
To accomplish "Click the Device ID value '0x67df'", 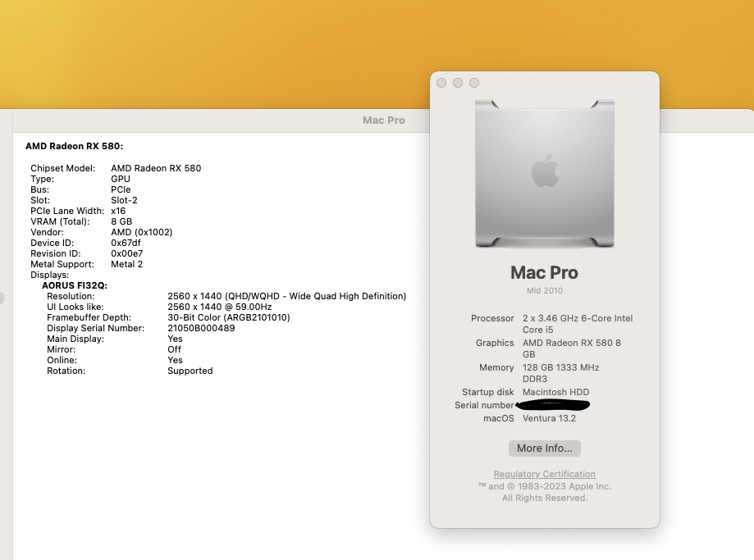I will pos(126,243).
